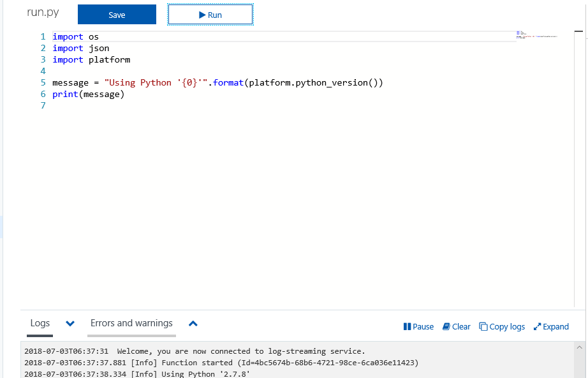Copy logs to clipboard

click(502, 326)
